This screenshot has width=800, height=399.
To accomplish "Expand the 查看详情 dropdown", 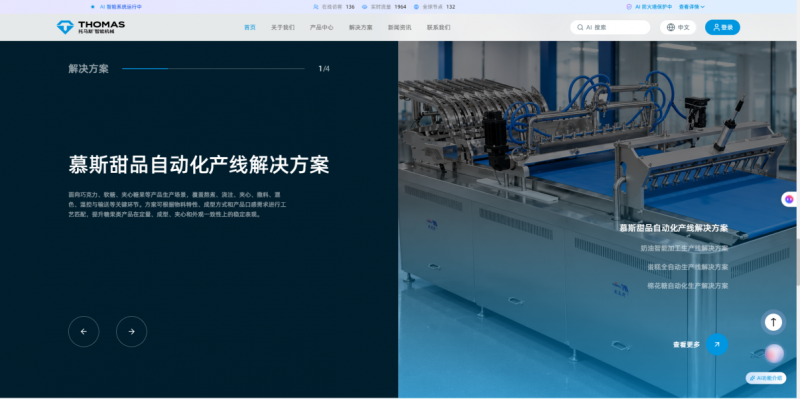I will (692, 7).
